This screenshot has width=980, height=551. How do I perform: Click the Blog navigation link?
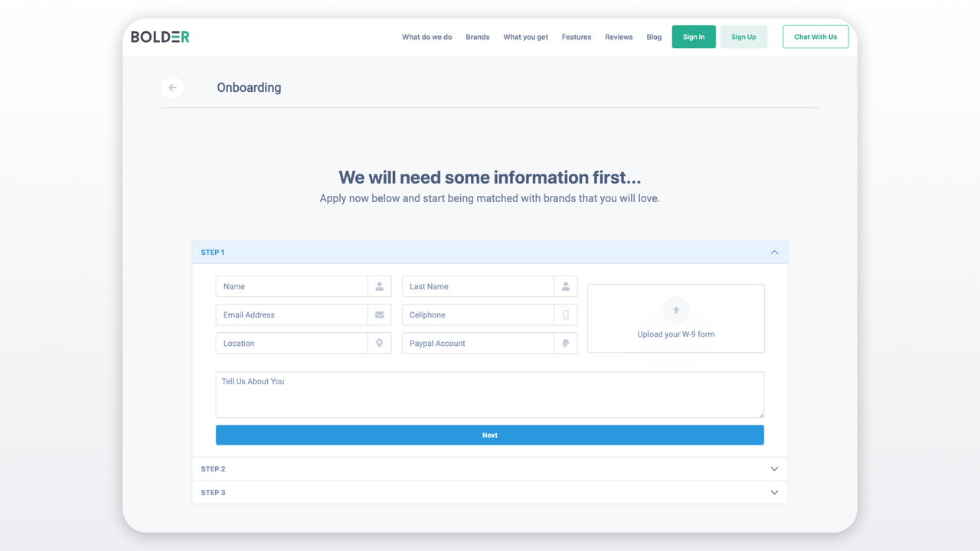click(654, 37)
